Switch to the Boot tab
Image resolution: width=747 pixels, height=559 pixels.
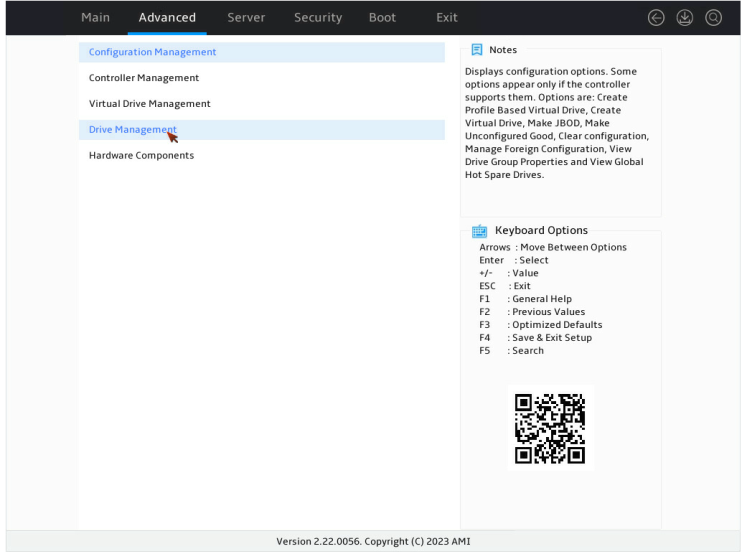(382, 18)
